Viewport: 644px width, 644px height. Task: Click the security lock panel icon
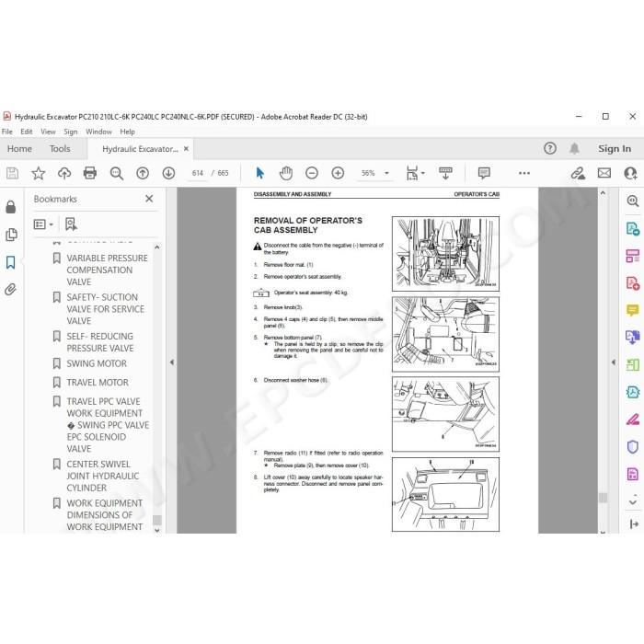pos(11,207)
